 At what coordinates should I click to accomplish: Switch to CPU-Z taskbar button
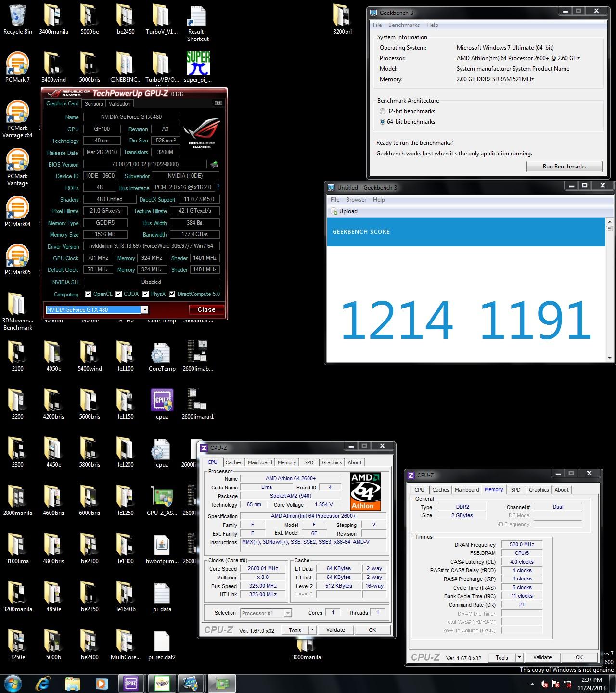tap(131, 683)
